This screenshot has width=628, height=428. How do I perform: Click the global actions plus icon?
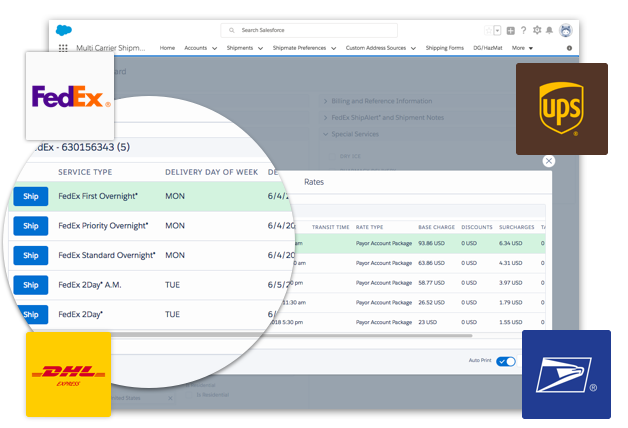coord(510,30)
